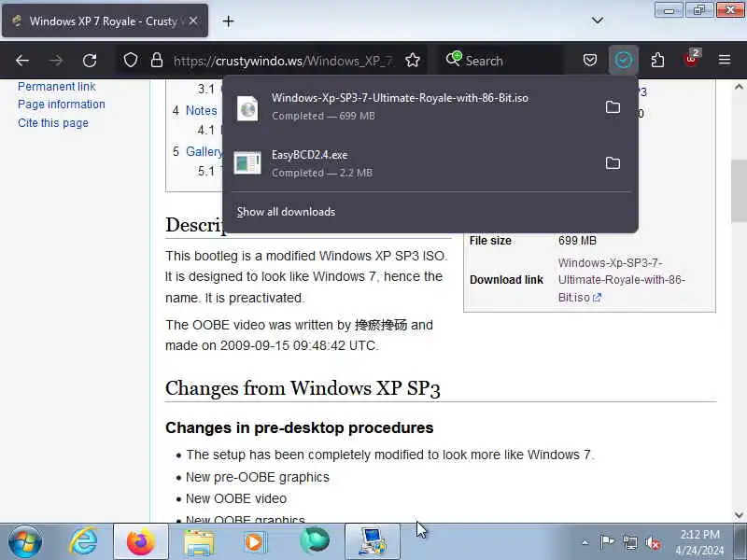This screenshot has width=747, height=560.
Task: Switch to Firefox taskbar button
Action: (141, 542)
